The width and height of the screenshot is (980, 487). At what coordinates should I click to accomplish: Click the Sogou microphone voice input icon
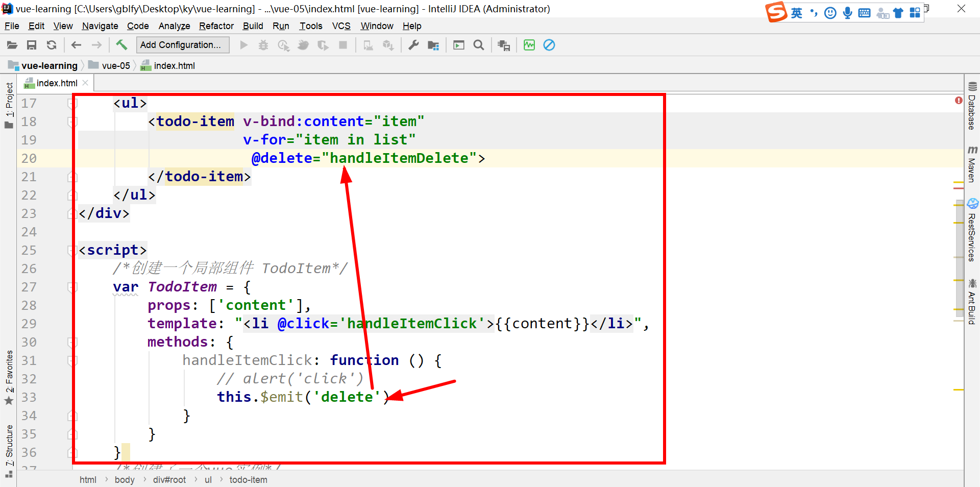click(847, 13)
